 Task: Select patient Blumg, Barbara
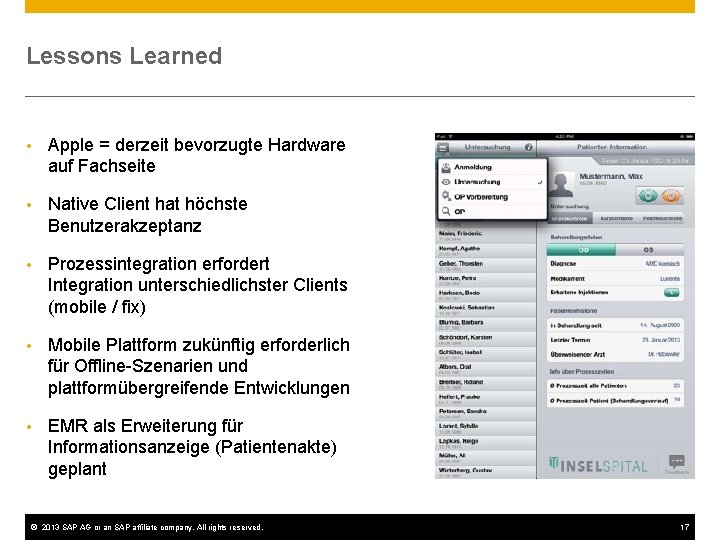pos(485,324)
